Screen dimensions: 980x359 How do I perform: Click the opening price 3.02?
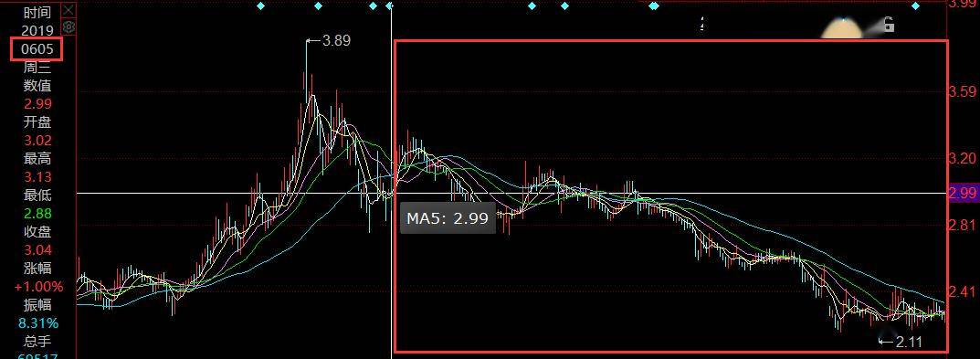tap(37, 140)
